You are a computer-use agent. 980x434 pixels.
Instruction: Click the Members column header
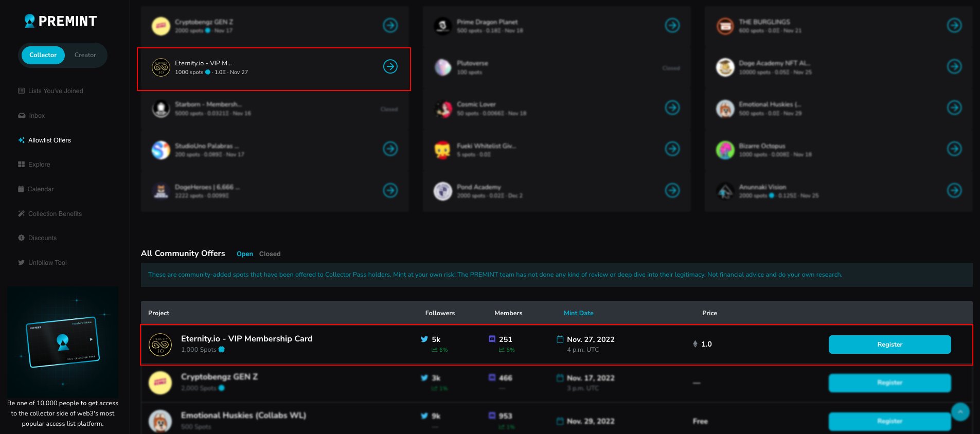pyautogui.click(x=508, y=313)
